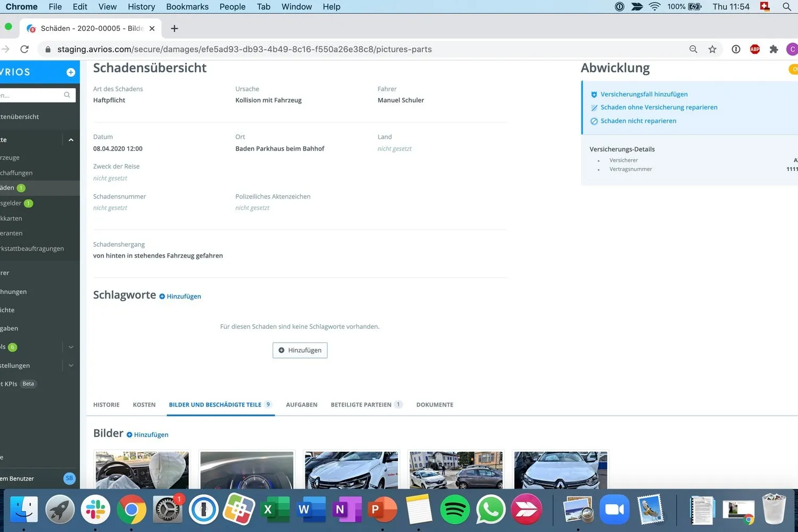This screenshot has width=798, height=532.
Task: Open the Aufgaben tab
Action: 302,405
